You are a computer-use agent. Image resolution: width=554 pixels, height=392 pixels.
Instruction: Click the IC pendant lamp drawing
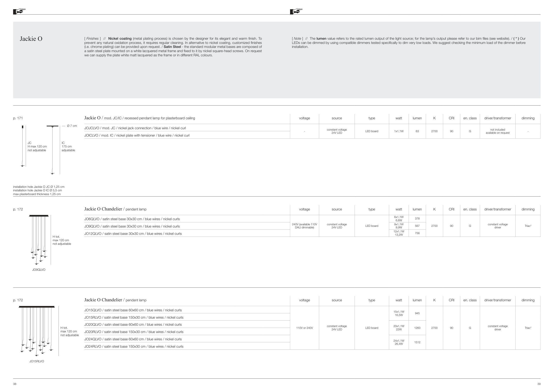(53, 150)
